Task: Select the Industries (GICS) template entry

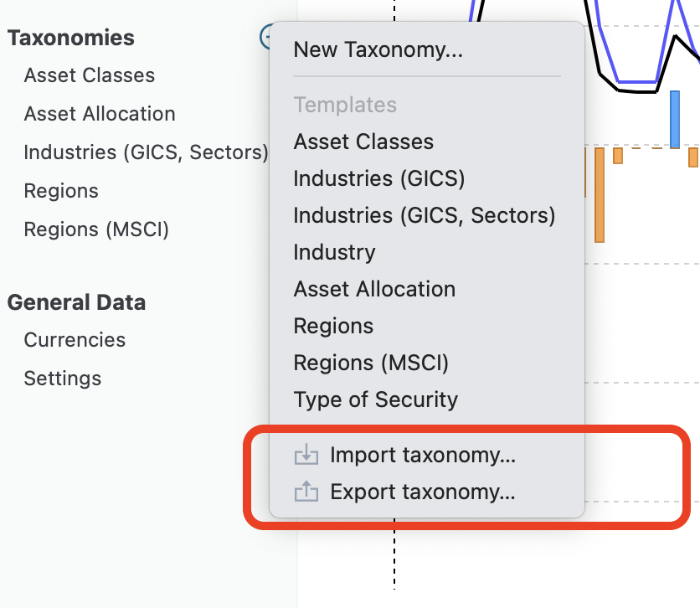Action: (x=378, y=178)
